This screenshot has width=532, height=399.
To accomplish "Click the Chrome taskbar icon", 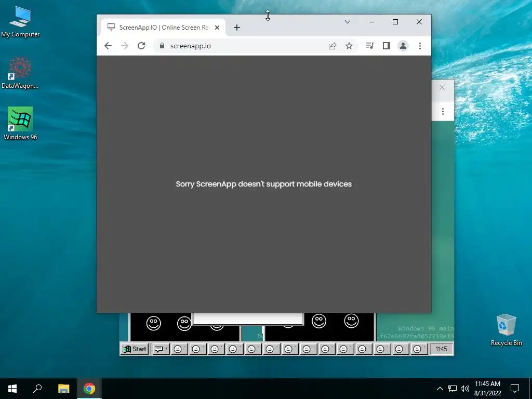I will 89,389.
